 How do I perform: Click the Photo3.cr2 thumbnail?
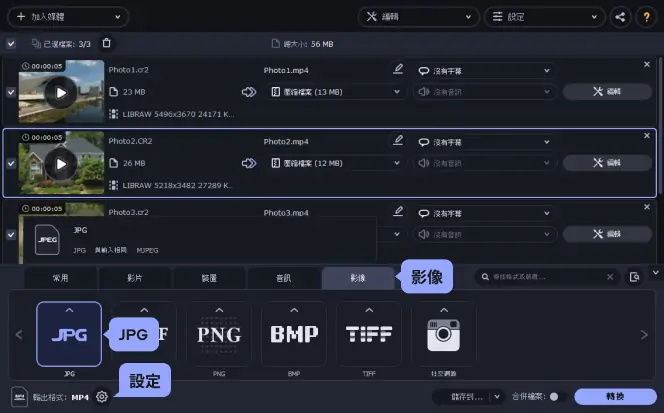coord(61,210)
